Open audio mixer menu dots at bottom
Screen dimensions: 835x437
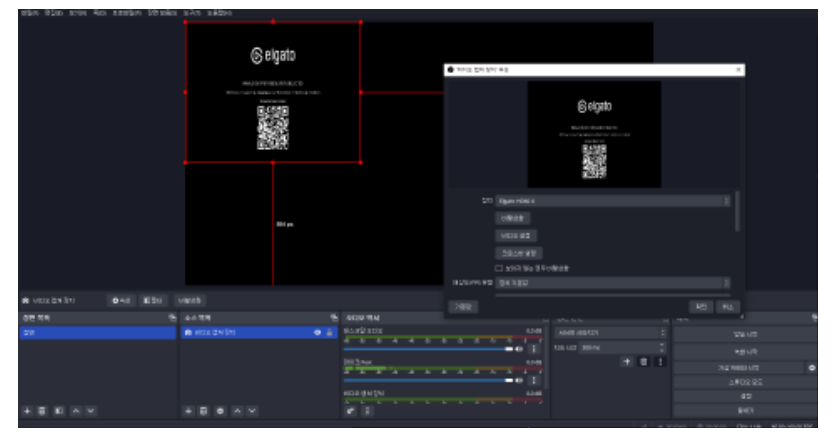(367, 411)
